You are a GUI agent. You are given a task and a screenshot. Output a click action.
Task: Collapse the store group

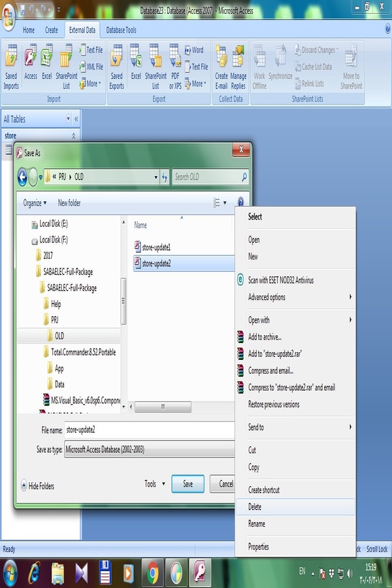[x=74, y=136]
